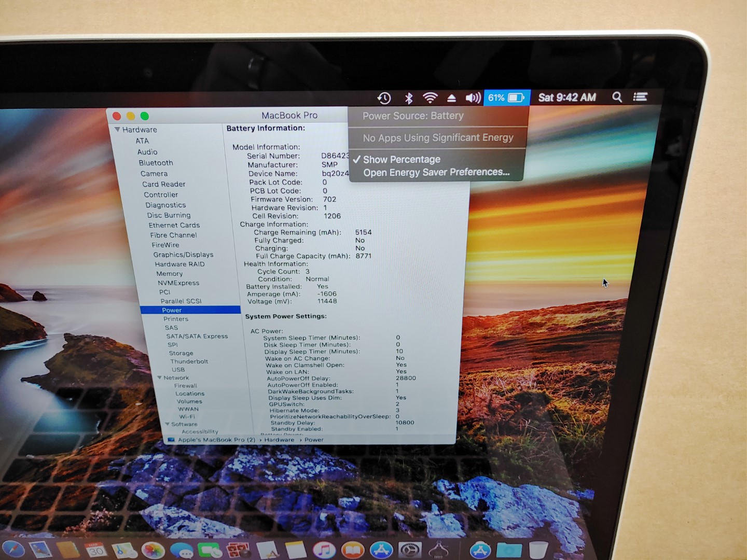Open the Bluetooth status menu
The height and width of the screenshot is (560, 747).
point(409,98)
